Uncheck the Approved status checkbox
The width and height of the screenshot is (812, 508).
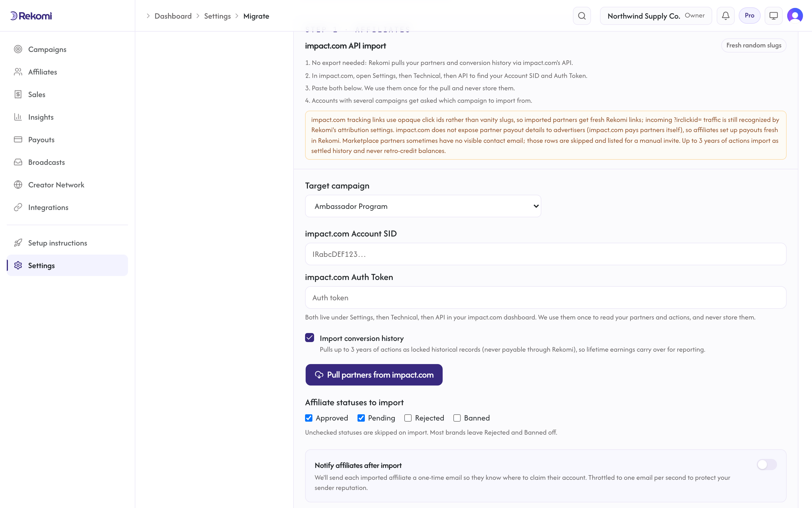point(309,418)
